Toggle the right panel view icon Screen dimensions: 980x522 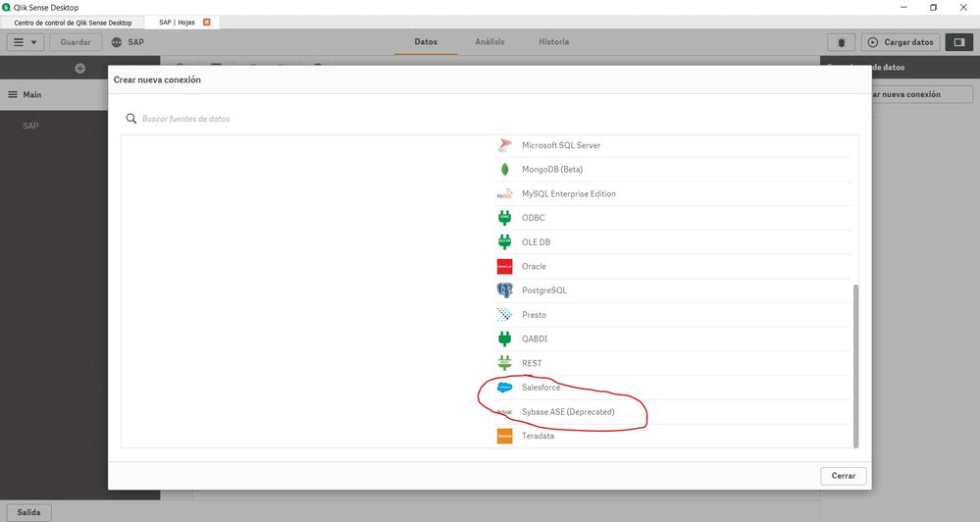click(958, 42)
